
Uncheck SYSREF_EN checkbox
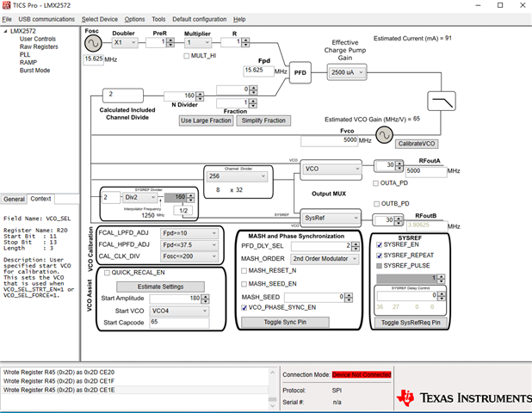380,245
